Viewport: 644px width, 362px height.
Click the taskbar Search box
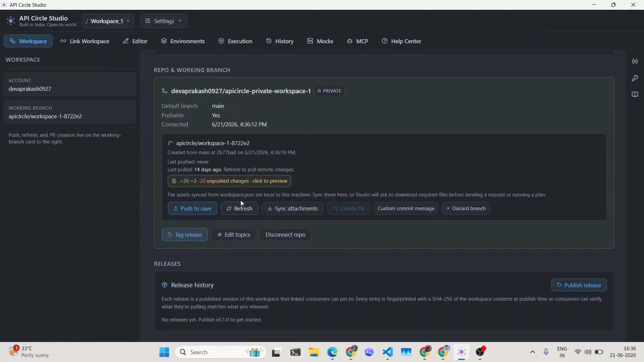click(x=221, y=352)
